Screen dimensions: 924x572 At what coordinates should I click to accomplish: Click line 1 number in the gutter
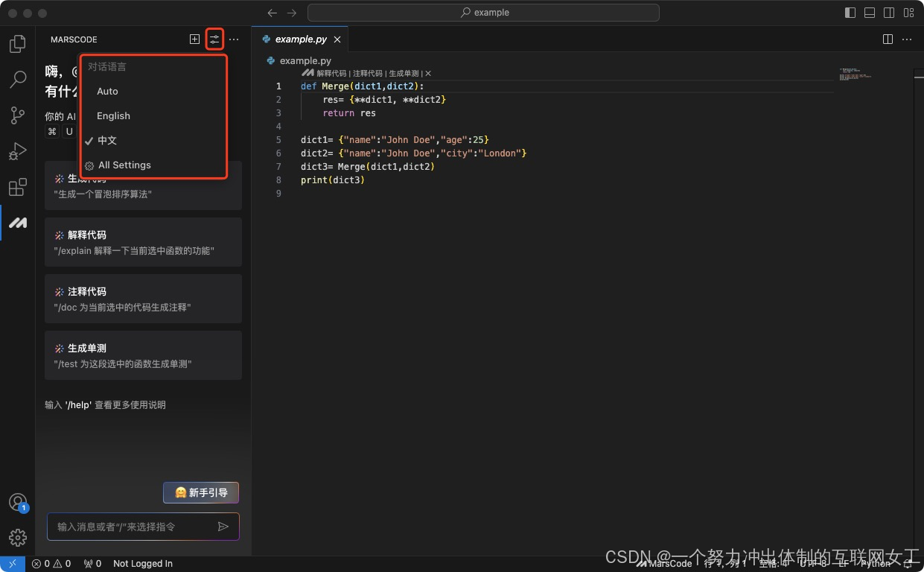(x=278, y=86)
